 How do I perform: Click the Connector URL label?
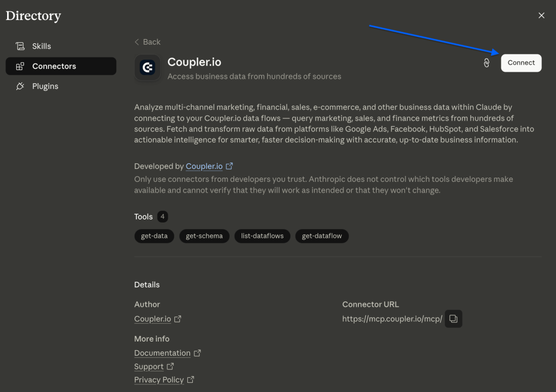370,304
